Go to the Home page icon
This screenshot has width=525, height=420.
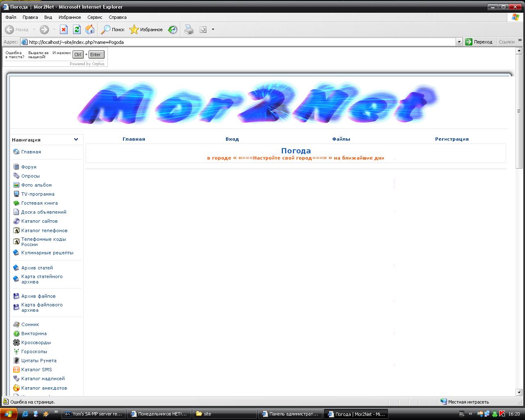pyautogui.click(x=90, y=30)
